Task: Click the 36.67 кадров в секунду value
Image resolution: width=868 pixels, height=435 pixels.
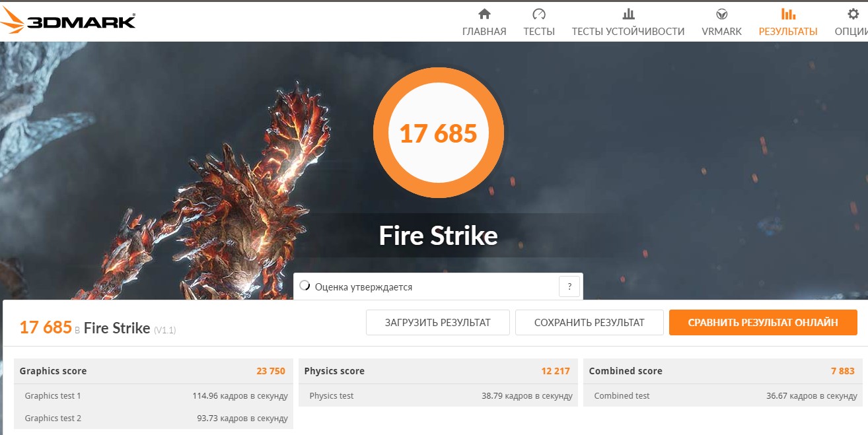Action: click(812, 396)
